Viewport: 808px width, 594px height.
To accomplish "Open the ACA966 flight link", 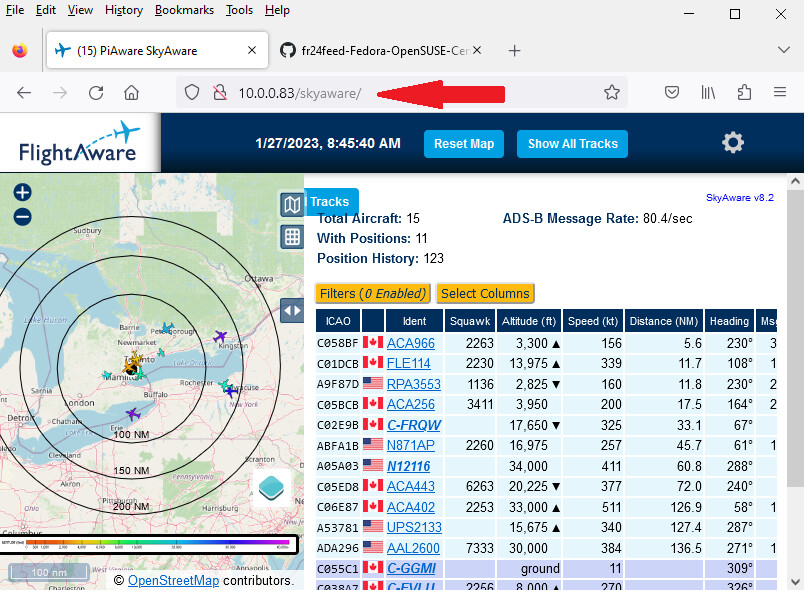I will 411,344.
